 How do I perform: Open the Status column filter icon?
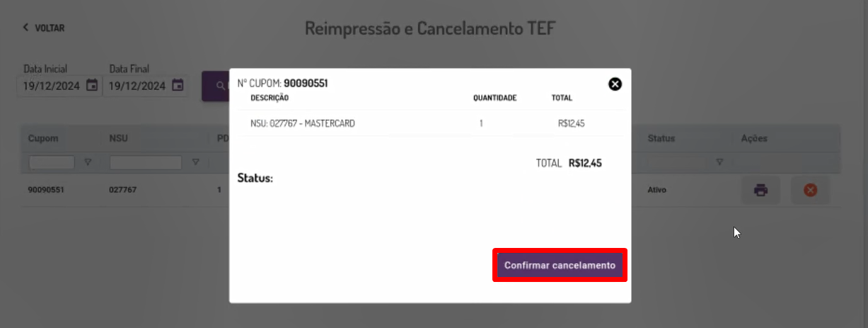[x=719, y=162]
